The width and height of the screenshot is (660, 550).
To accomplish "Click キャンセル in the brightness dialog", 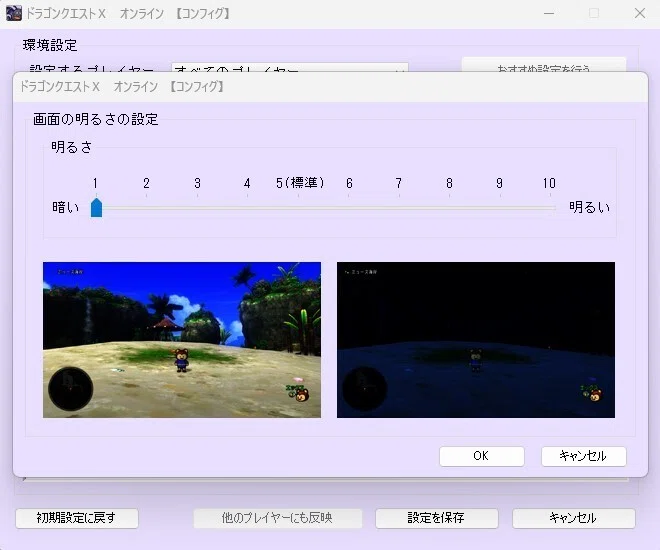I will tap(583, 456).
